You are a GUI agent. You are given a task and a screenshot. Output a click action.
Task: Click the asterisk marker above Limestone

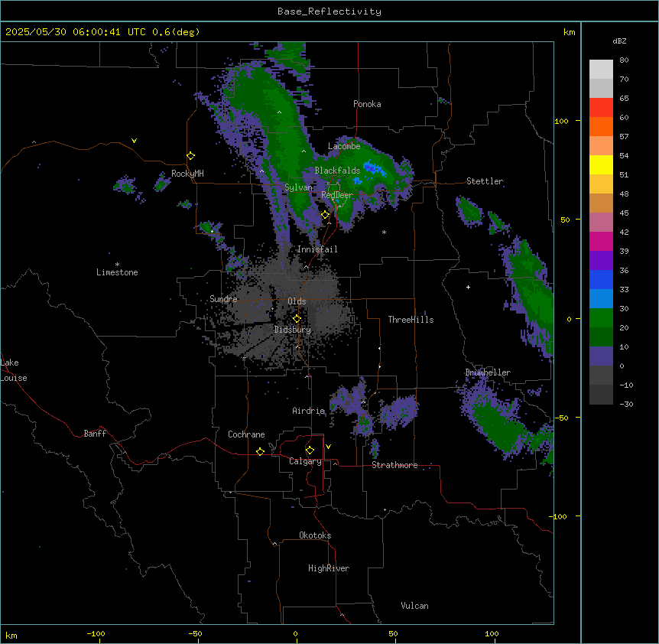tap(117, 265)
